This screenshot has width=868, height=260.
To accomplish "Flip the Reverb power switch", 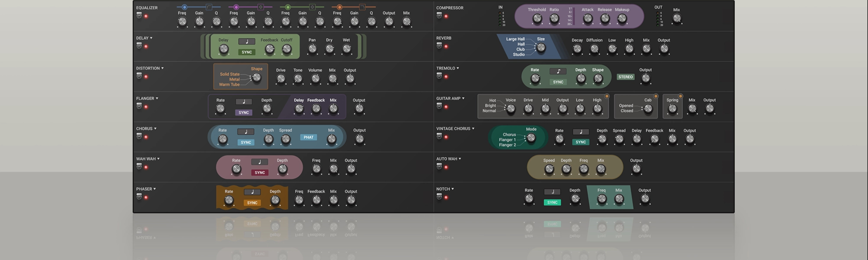I will (x=439, y=46).
